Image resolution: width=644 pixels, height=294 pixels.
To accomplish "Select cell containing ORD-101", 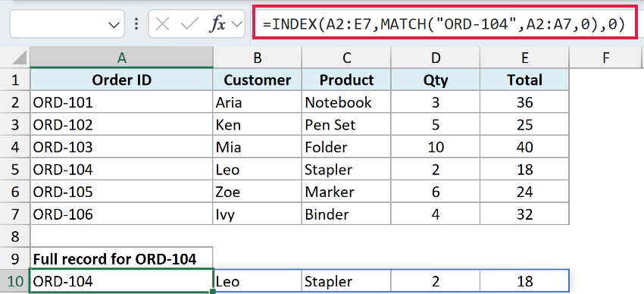I will 121,102.
